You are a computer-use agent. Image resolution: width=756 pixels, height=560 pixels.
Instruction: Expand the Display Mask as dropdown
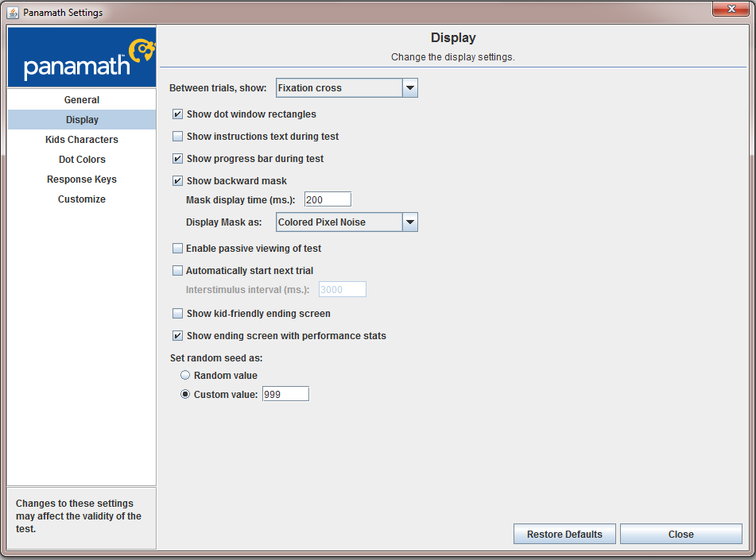(347, 222)
